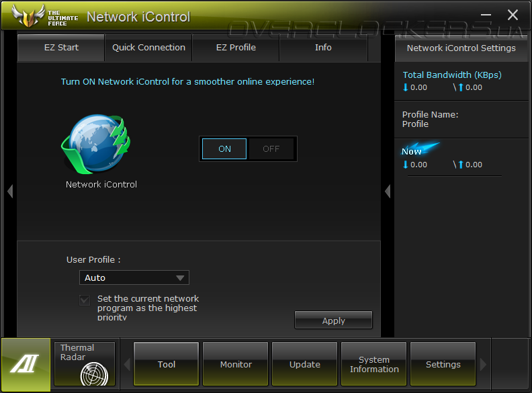Click Total Bandwidth upload arrow icon
532x393 pixels.
460,87
